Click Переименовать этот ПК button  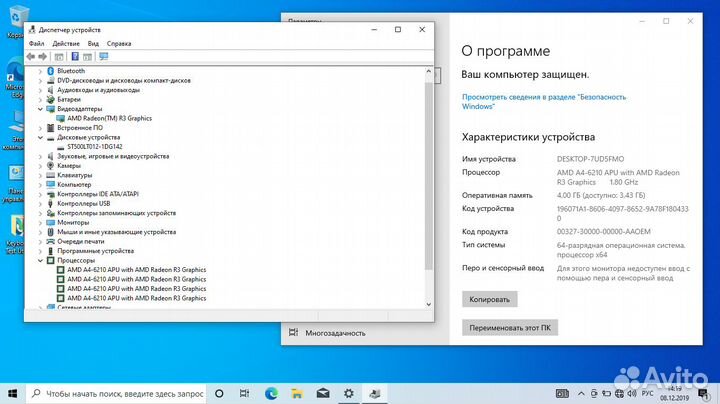point(510,328)
